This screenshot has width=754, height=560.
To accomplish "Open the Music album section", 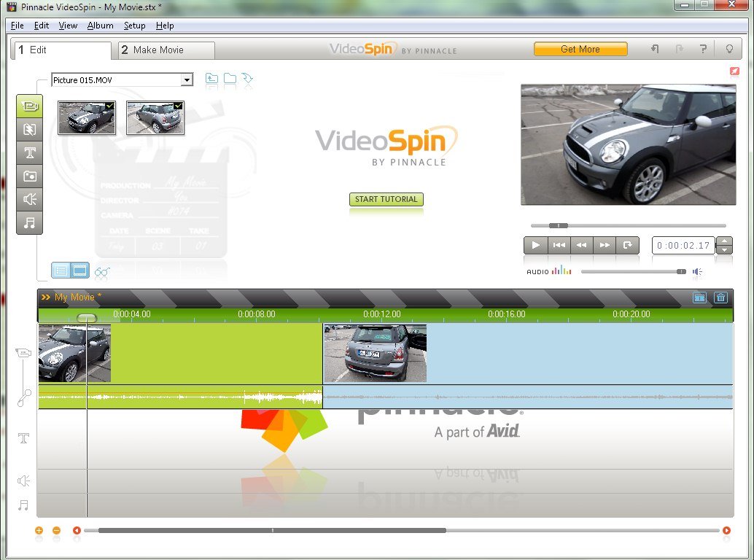I will pyautogui.click(x=29, y=222).
